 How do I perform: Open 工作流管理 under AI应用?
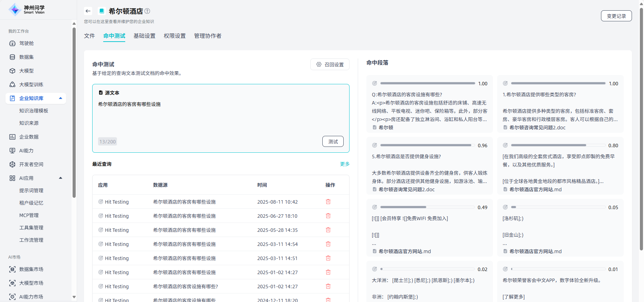tap(31, 240)
